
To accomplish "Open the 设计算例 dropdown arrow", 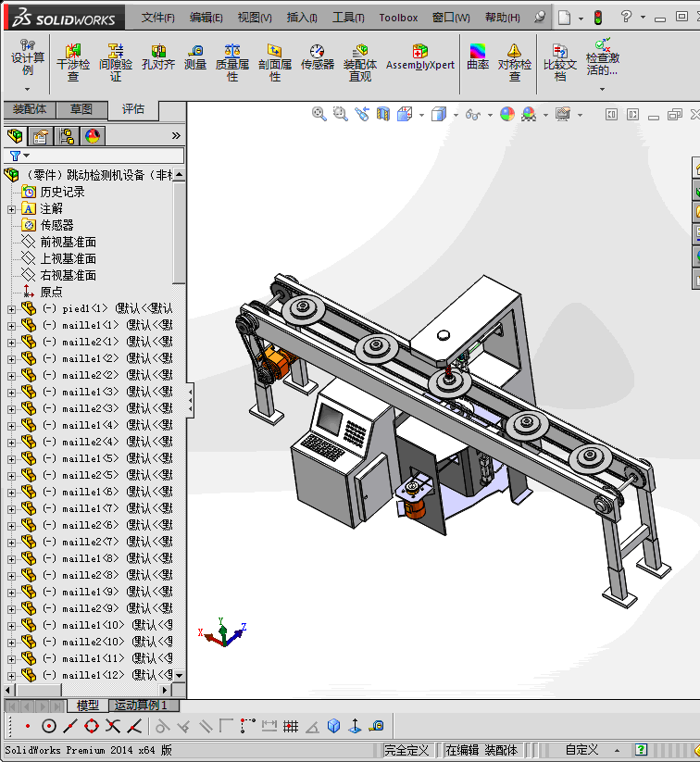I will click(x=27, y=89).
